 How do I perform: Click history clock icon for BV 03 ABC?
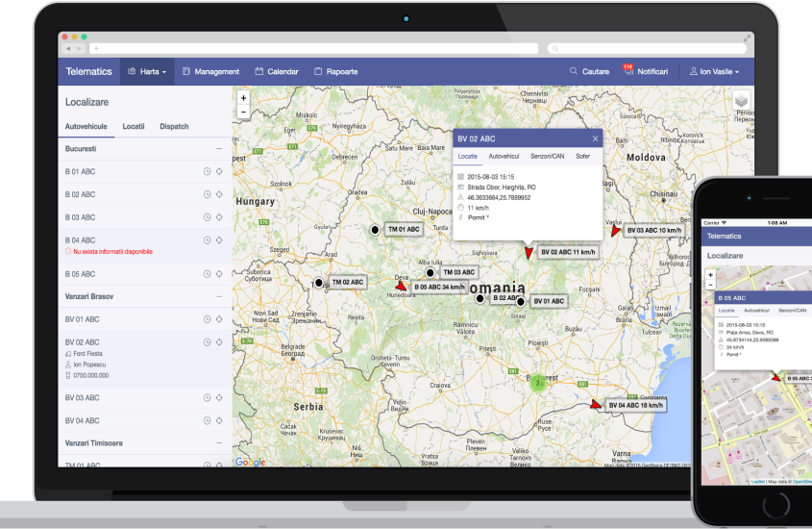pyautogui.click(x=208, y=398)
